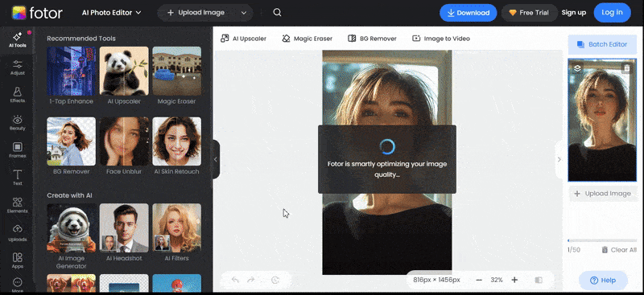The height and width of the screenshot is (295, 644).
Task: Expand the AI Photo Editor dropdown
Action: tap(112, 13)
